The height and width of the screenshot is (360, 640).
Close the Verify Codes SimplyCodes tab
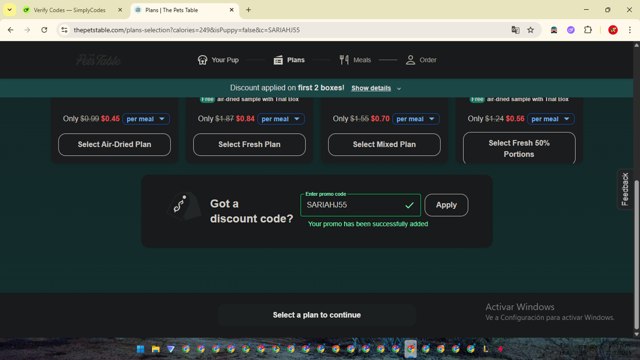click(120, 10)
